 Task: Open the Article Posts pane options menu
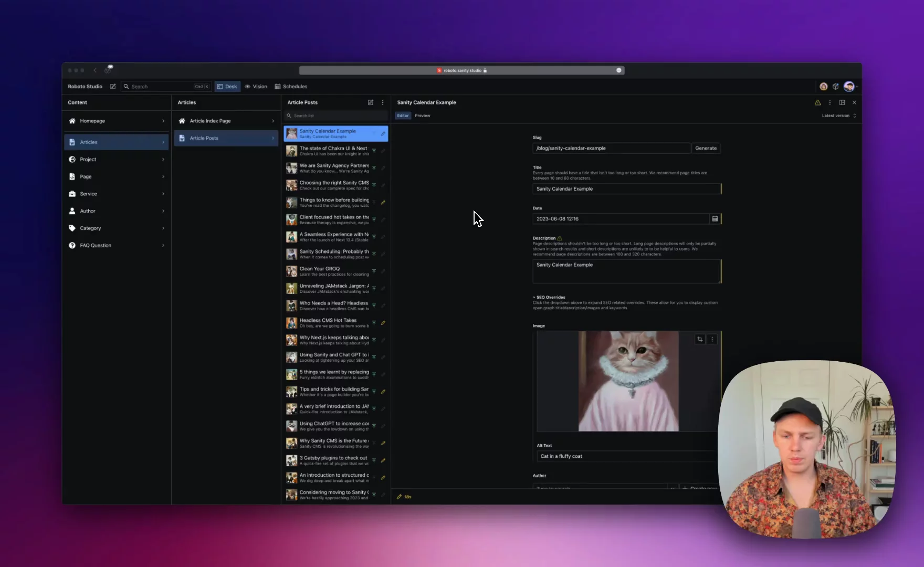[383, 102]
